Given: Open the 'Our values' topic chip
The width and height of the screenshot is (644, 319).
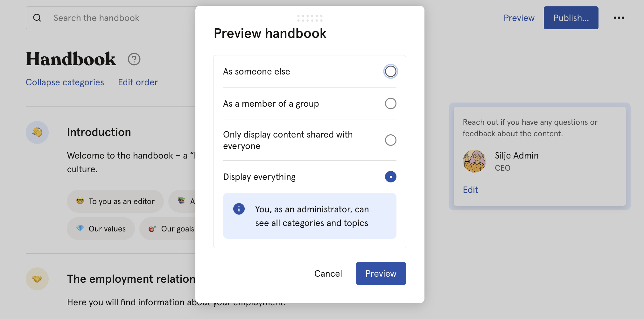Looking at the screenshot, I should click(101, 229).
